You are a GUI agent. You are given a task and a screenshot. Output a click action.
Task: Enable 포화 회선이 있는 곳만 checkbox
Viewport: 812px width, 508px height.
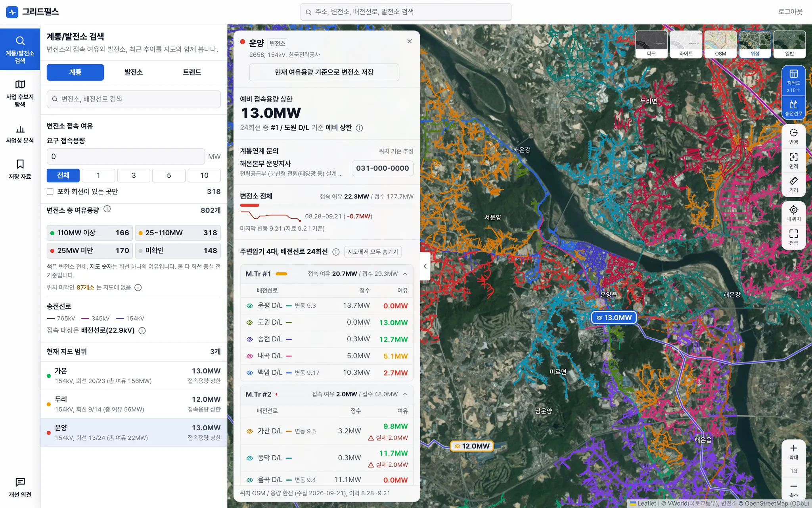(50, 192)
